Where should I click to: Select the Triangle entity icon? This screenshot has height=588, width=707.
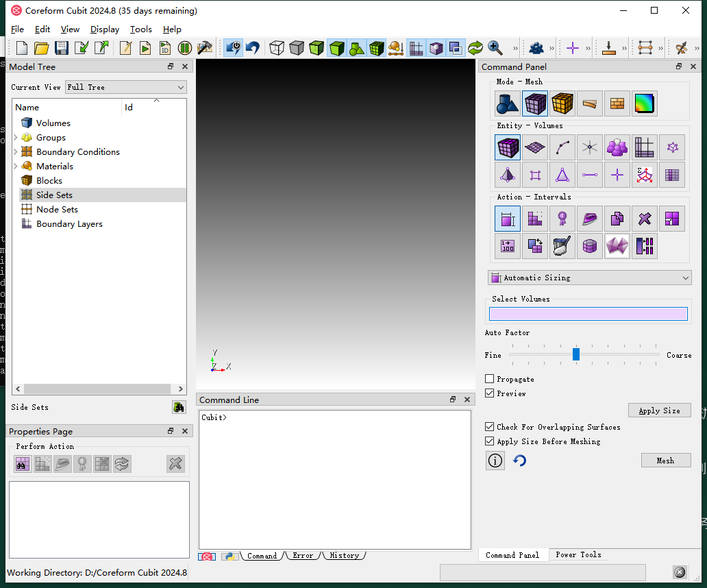click(x=562, y=175)
